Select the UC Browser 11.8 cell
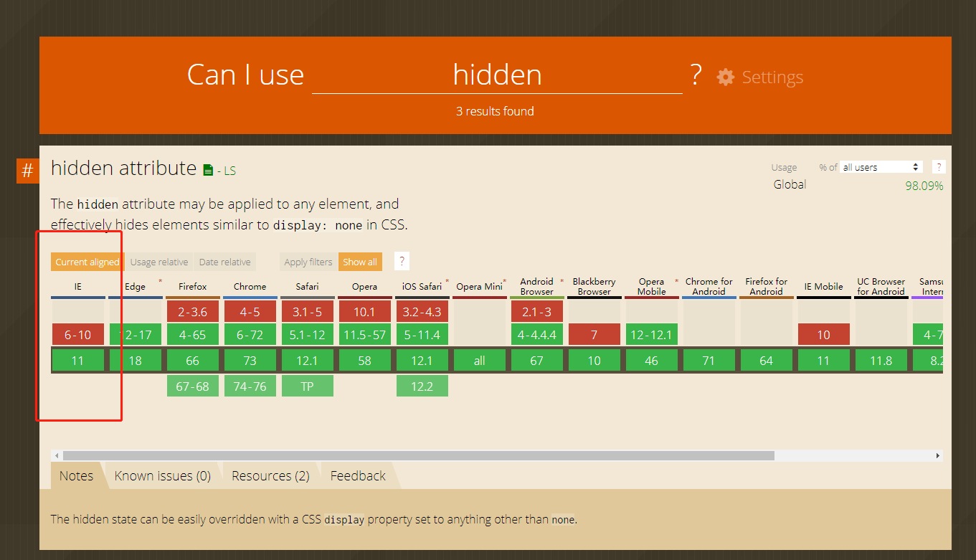This screenshot has height=560, width=976. [x=881, y=361]
